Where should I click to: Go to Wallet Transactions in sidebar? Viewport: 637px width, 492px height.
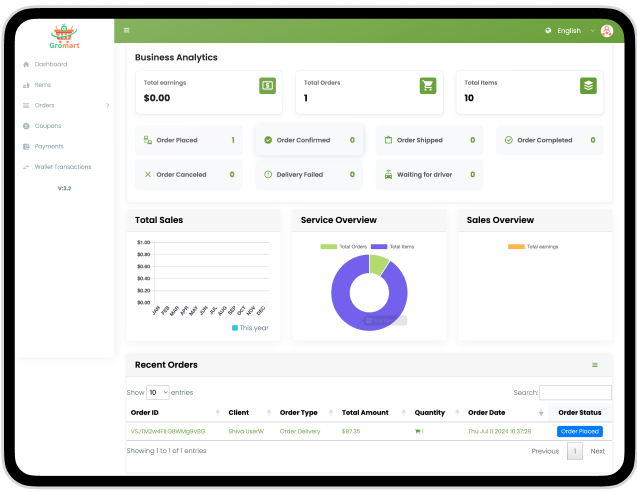tap(62, 167)
